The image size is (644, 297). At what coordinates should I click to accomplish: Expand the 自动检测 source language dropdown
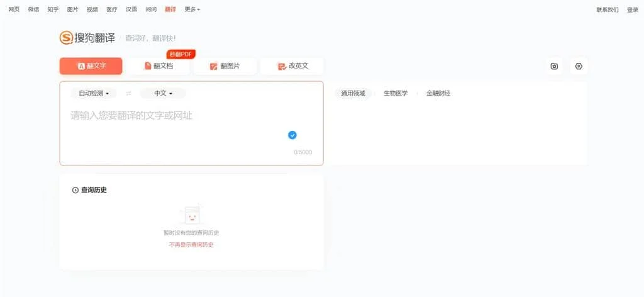94,93
